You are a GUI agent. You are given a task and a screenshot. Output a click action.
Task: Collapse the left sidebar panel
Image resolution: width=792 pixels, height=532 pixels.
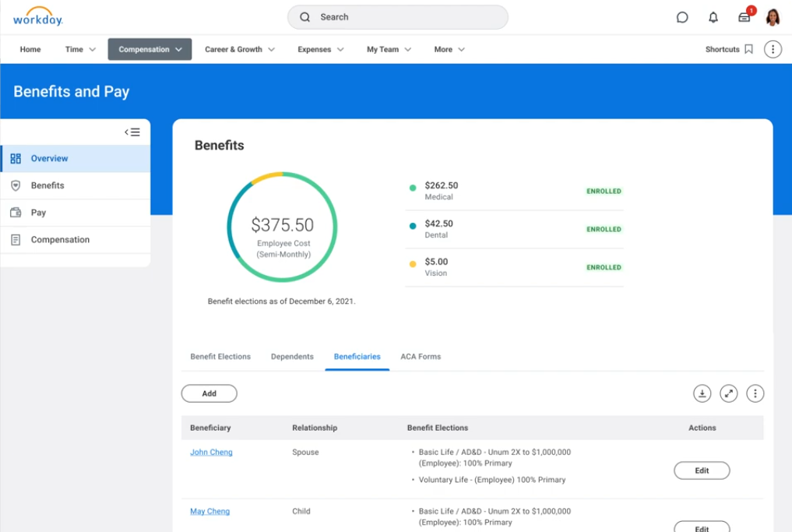coord(132,132)
